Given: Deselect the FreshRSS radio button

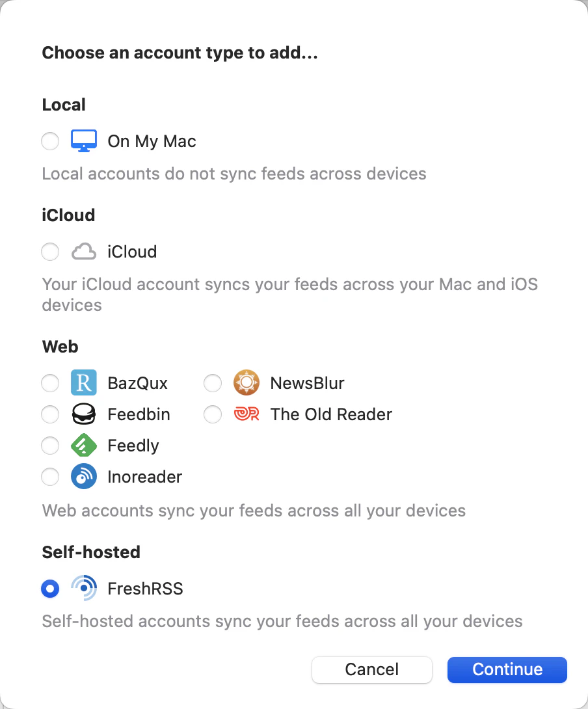Looking at the screenshot, I should click(50, 589).
